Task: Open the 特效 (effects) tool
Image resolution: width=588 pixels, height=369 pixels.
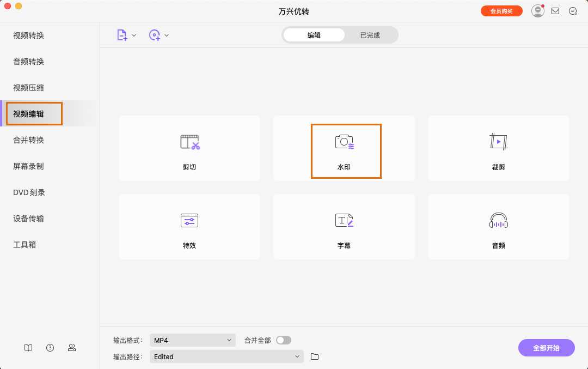Action: coord(189,226)
